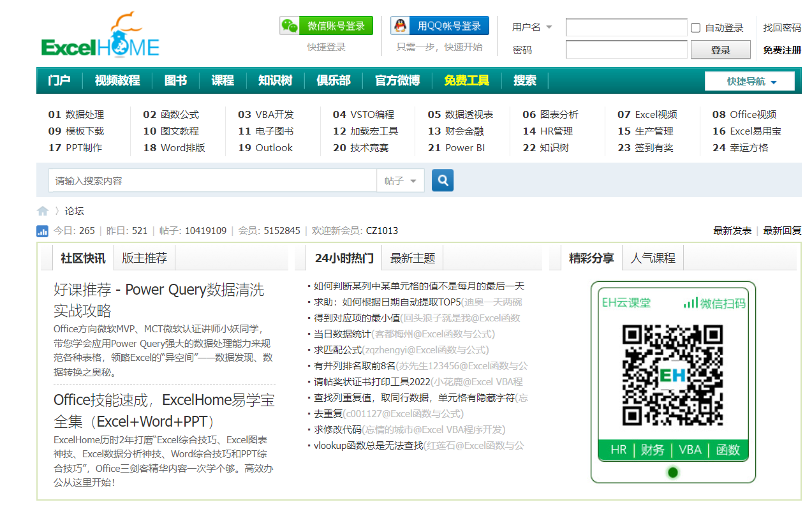This screenshot has height=507, width=812.
Task: Open Power Query数据清洗实战攻略 article
Action: [159, 300]
